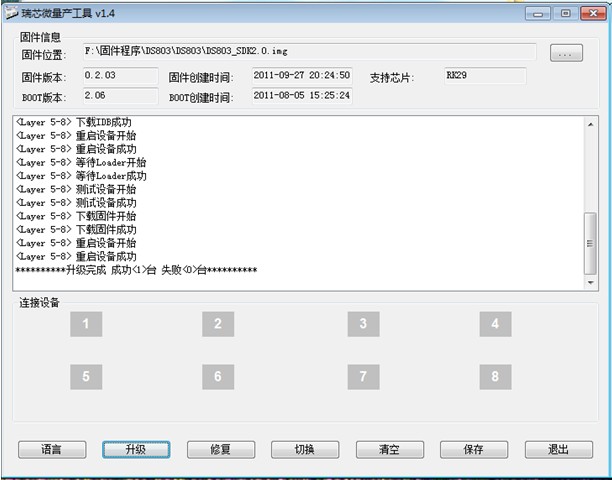Minimize the window
Image resolution: width=612 pixels, height=480 pixels.
[x=538, y=14]
